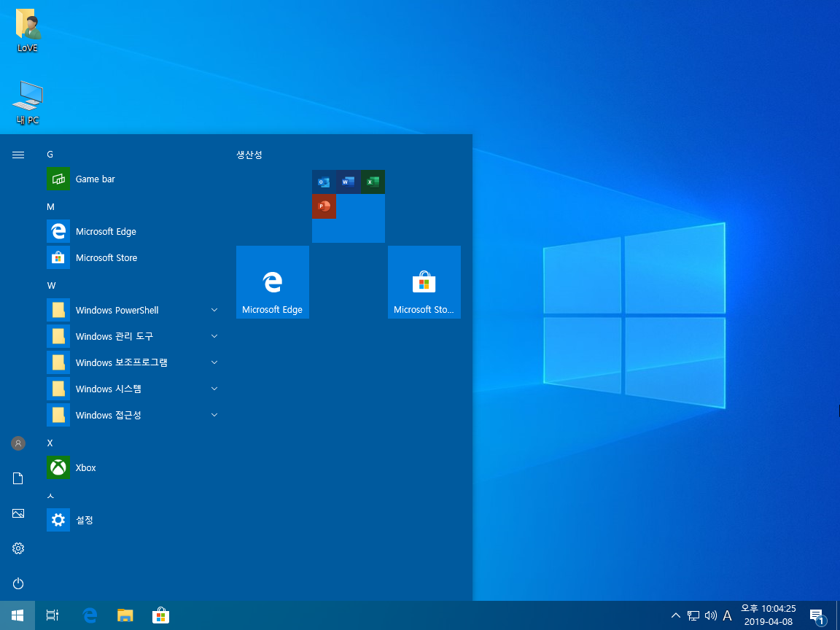Open the 내 PC desktop icon
Image resolution: width=840 pixels, height=630 pixels.
(x=27, y=103)
